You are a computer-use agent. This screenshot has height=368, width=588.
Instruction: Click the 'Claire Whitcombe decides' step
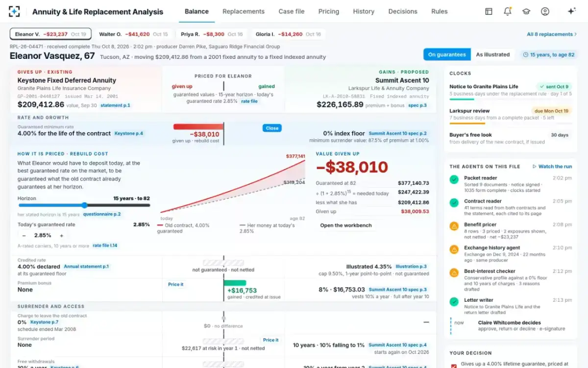[x=510, y=322]
